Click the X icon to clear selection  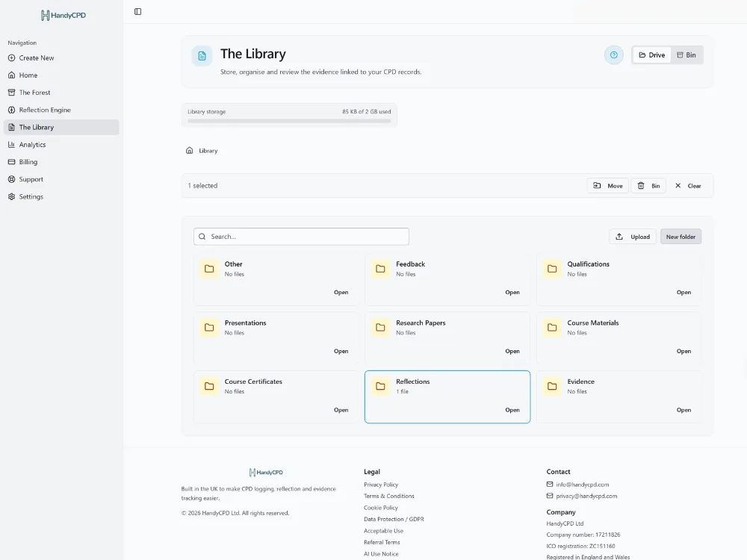(x=678, y=186)
